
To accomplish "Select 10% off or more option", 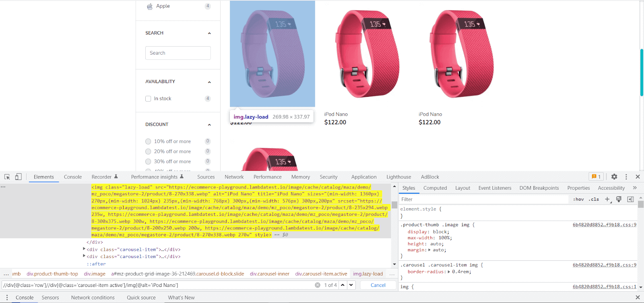I will [148, 141].
